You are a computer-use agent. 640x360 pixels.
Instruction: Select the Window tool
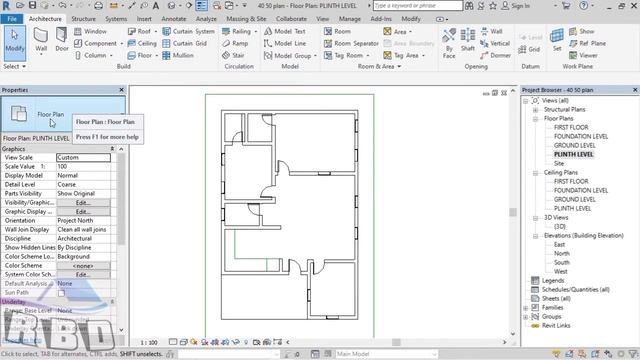tap(91, 31)
